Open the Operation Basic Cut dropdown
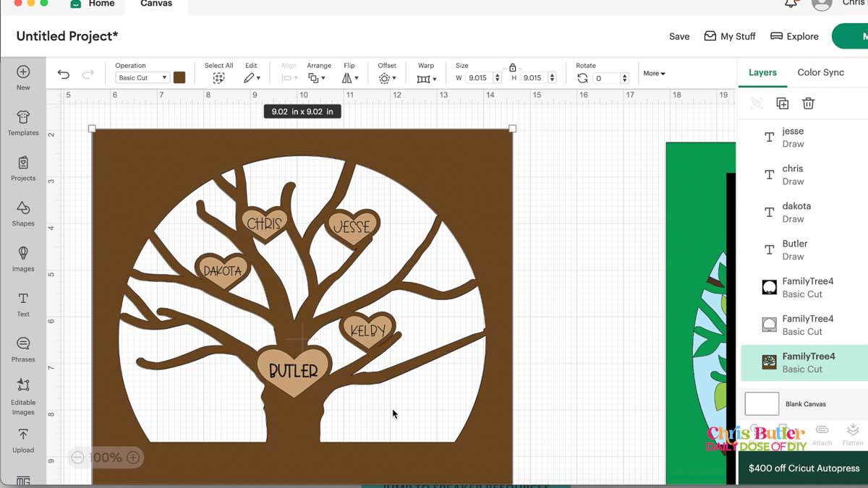 click(142, 78)
